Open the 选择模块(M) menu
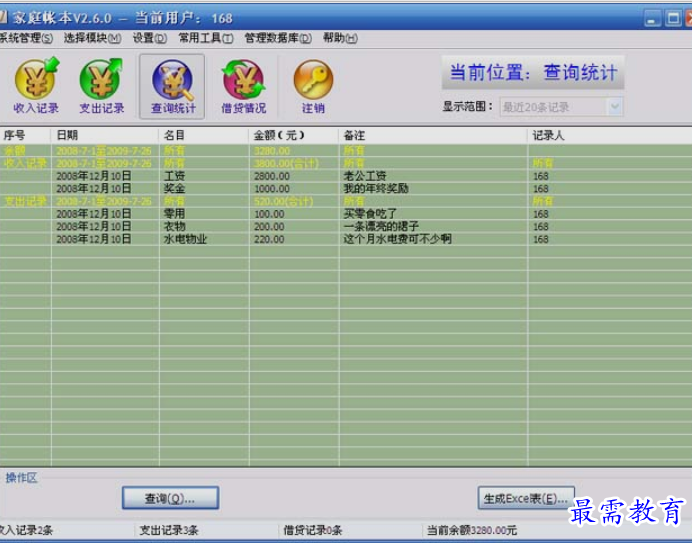Image resolution: width=692 pixels, height=543 pixels. (92, 38)
